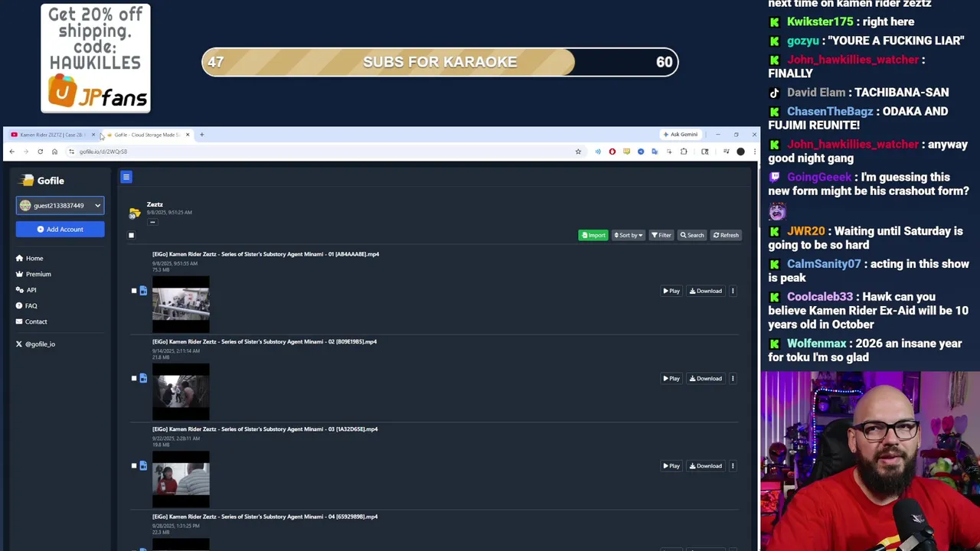Open the @gofile_io X link
This screenshot has height=551, width=980.
coord(35,344)
